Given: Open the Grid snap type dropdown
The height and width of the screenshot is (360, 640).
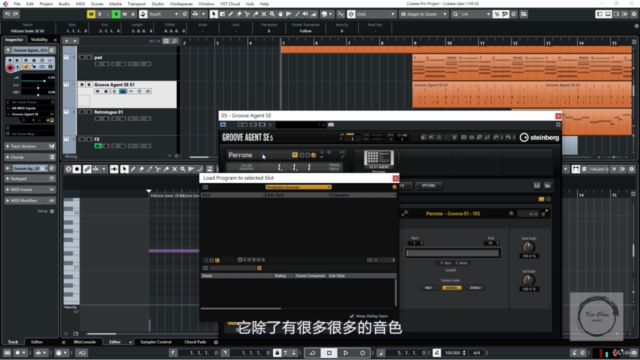Looking at the screenshot, I should (x=376, y=14).
